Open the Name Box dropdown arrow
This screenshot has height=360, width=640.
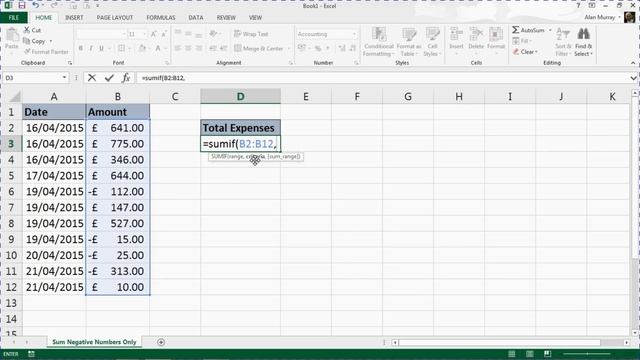coord(64,78)
